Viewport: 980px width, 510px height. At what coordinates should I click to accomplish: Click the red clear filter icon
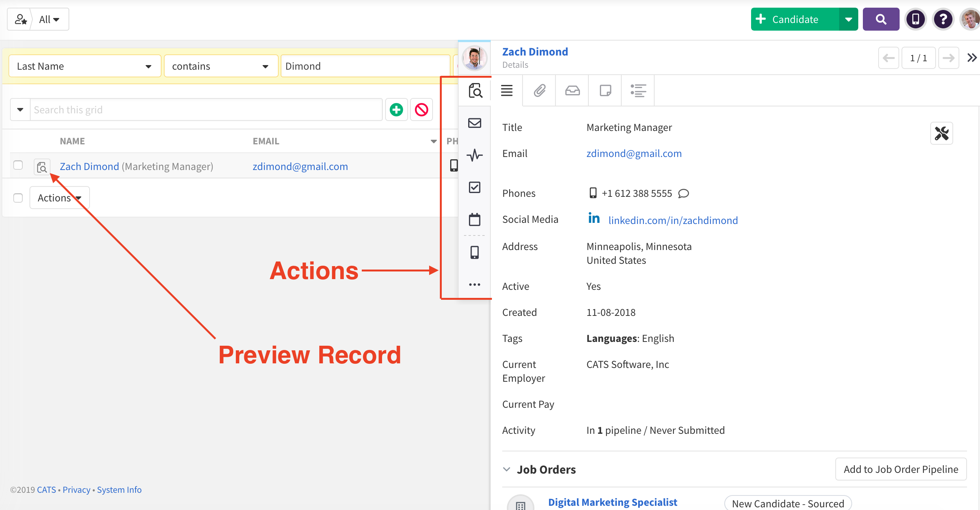[421, 110]
